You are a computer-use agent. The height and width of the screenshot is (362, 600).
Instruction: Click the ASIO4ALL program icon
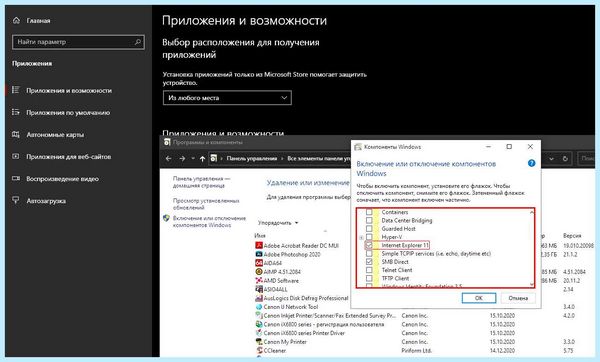259,289
